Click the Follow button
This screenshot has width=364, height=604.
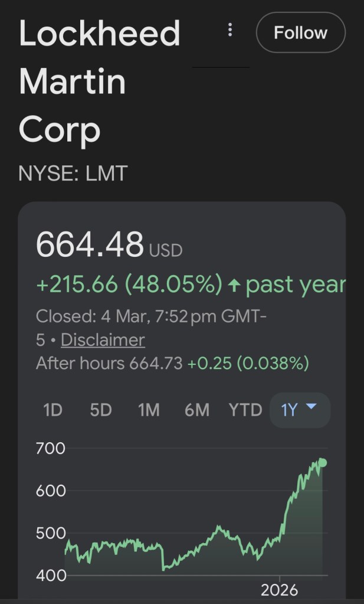(300, 33)
